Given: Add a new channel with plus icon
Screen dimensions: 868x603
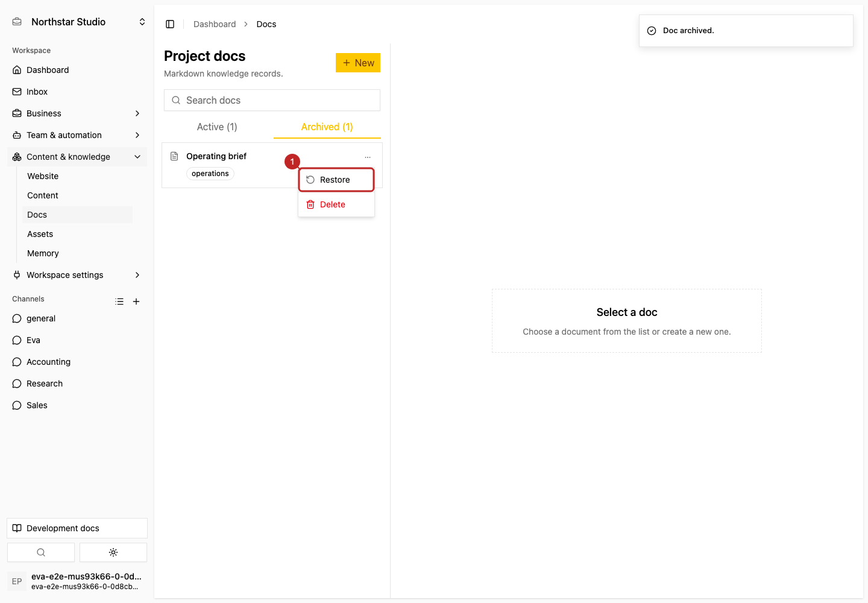Looking at the screenshot, I should tap(136, 301).
